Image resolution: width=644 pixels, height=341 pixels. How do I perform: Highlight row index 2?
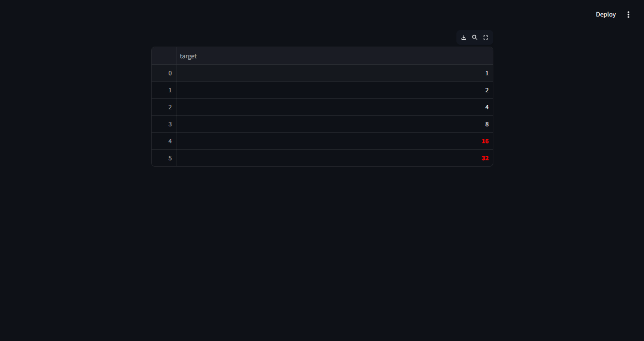(164, 107)
